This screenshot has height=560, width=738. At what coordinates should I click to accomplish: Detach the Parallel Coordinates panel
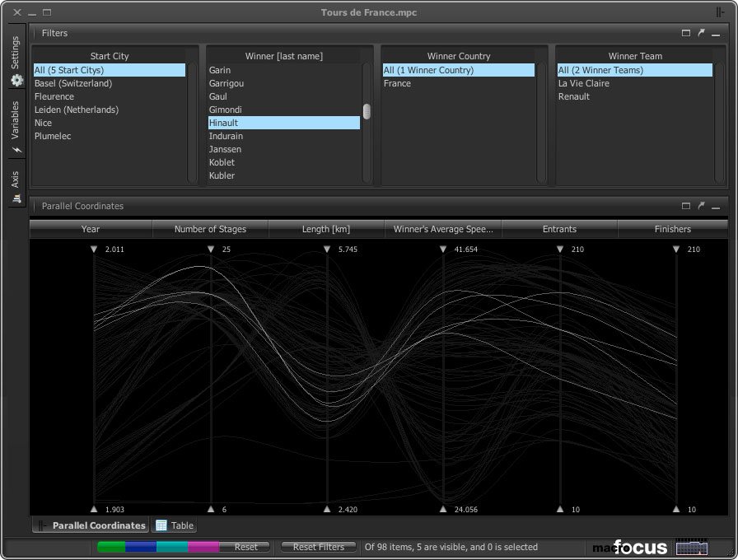701,207
